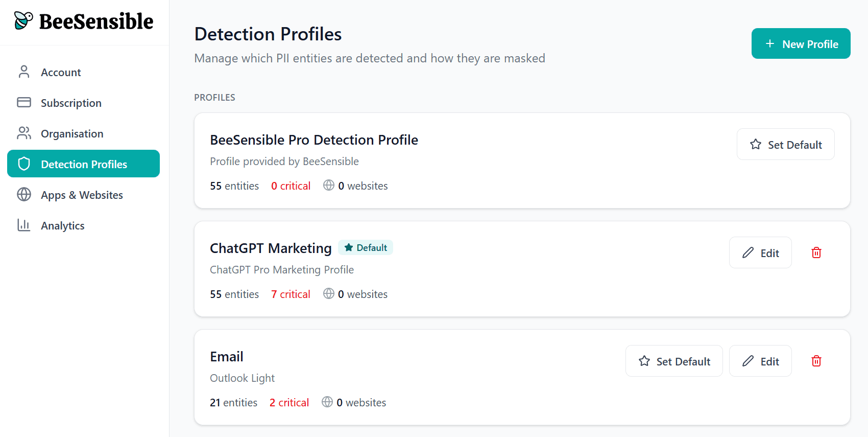The height and width of the screenshot is (437, 868).
Task: Delete the Email profile via trash icon
Action: 816,361
